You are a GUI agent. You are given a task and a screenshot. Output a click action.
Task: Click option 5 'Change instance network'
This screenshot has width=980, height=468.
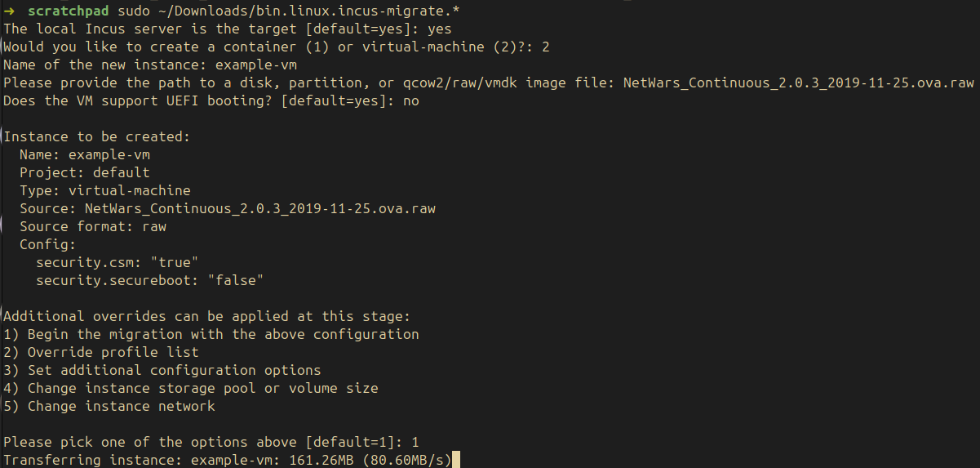point(109,407)
